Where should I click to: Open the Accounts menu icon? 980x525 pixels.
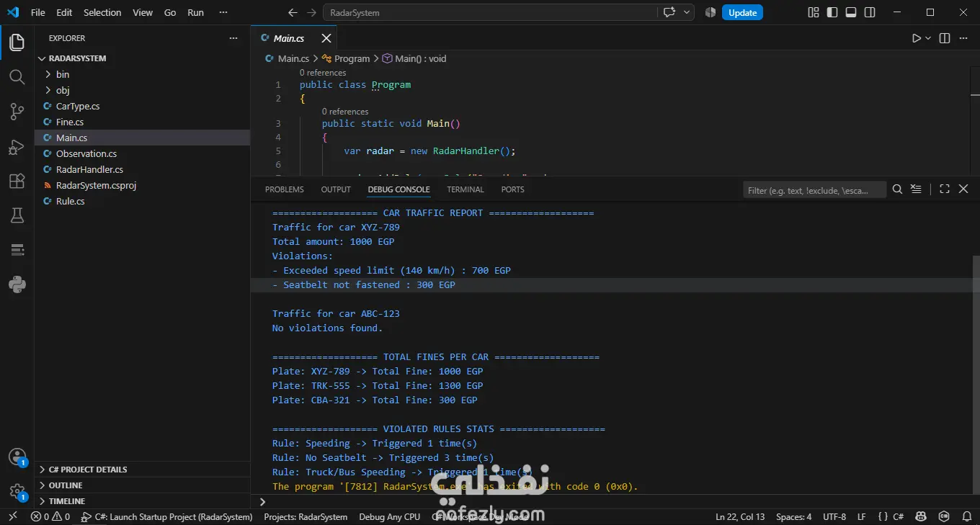click(x=17, y=457)
